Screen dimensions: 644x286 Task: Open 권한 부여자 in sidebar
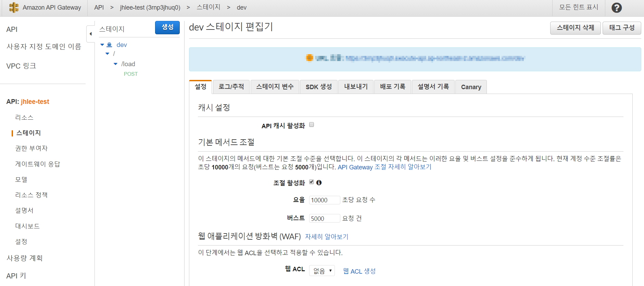point(31,148)
